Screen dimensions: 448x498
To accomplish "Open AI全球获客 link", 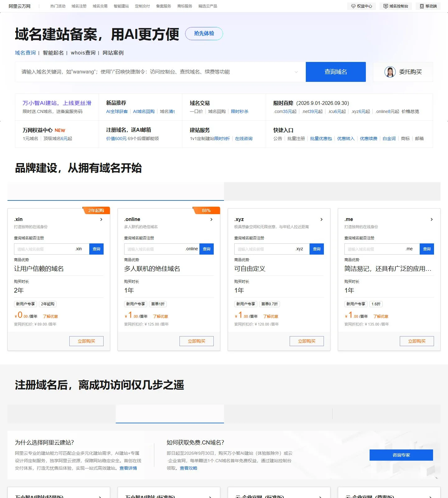I will click(117, 111).
